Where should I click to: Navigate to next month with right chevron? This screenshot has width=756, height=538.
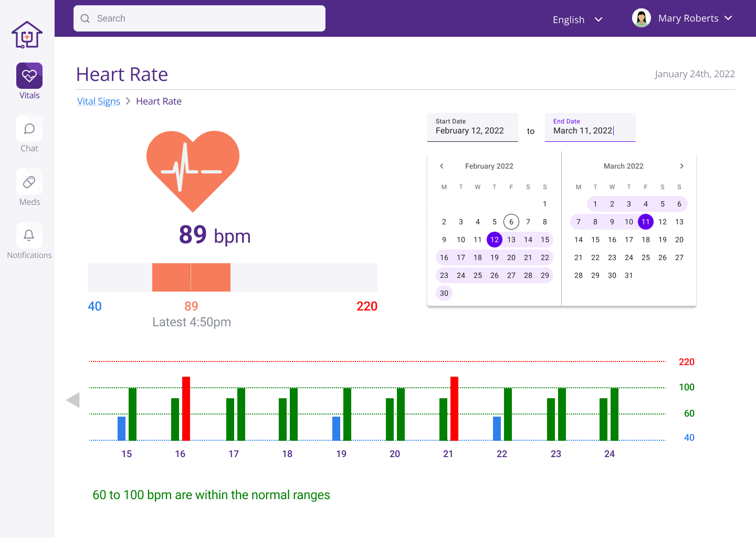(681, 165)
